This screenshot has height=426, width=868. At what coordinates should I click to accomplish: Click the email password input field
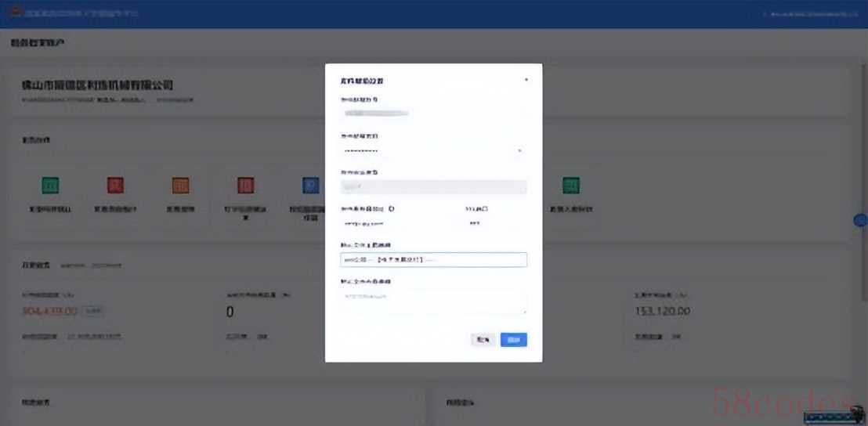click(427, 150)
